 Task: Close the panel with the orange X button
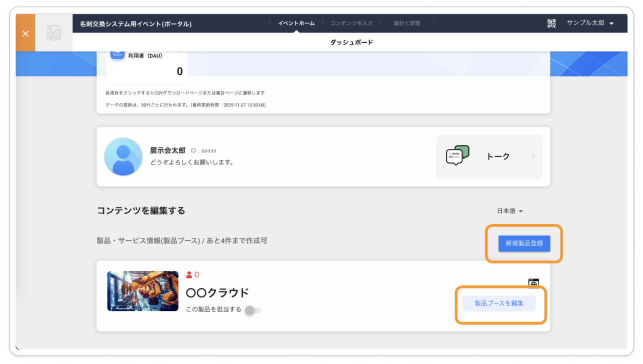(25, 33)
